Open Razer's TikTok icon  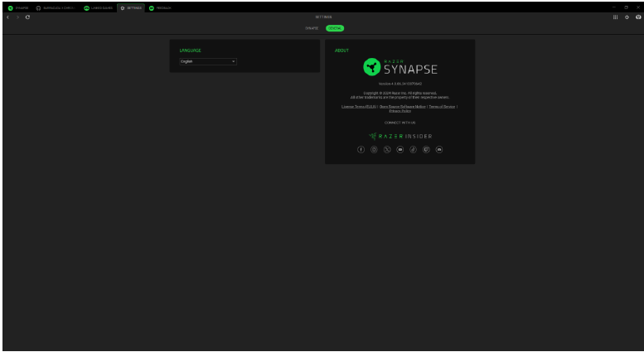tap(414, 150)
